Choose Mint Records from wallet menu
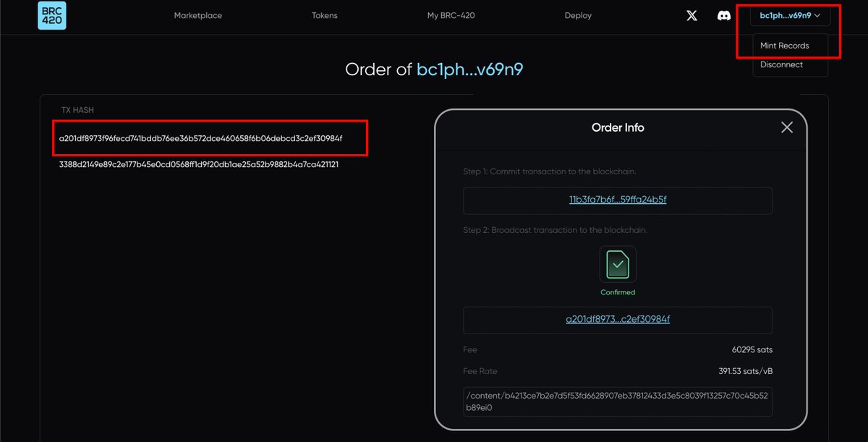The image size is (868, 442). click(x=785, y=46)
